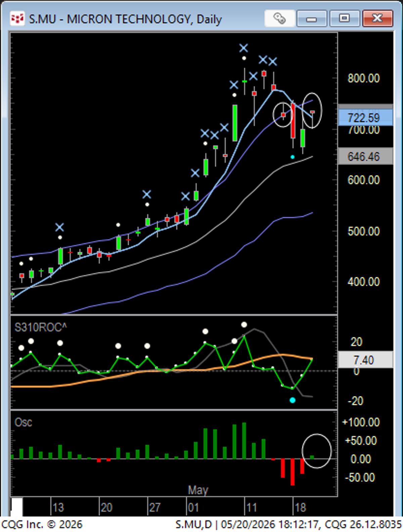
Task: Click the 600.00 price scale value
Action: (x=363, y=180)
